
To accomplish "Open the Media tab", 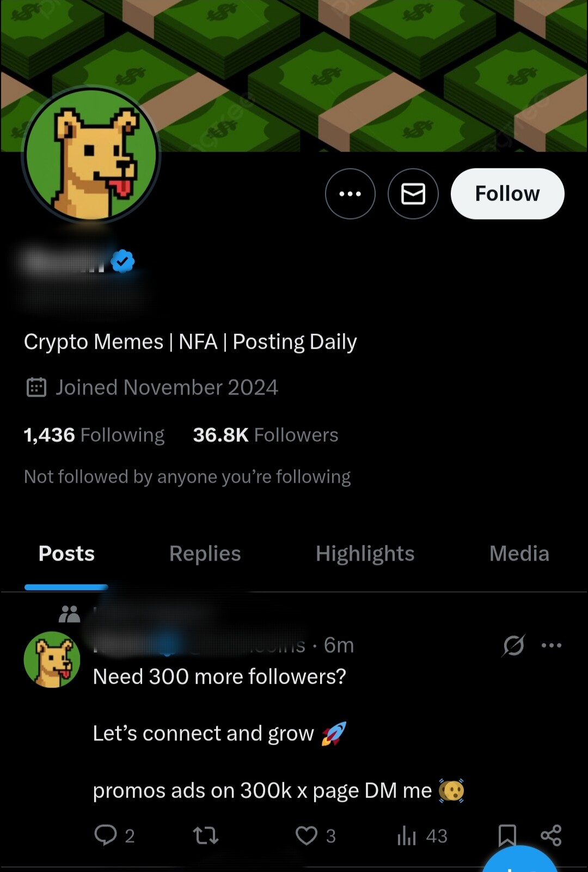I will click(519, 553).
